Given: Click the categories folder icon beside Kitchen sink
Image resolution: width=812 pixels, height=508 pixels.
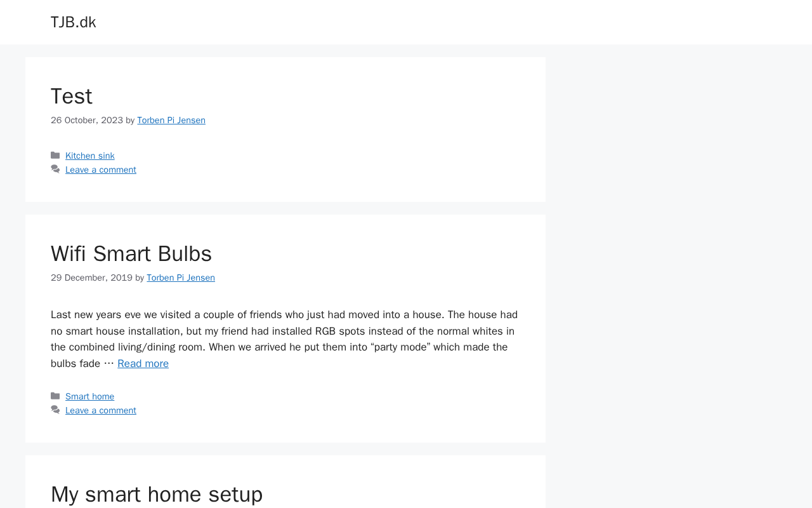Looking at the screenshot, I should pyautogui.click(x=55, y=156).
